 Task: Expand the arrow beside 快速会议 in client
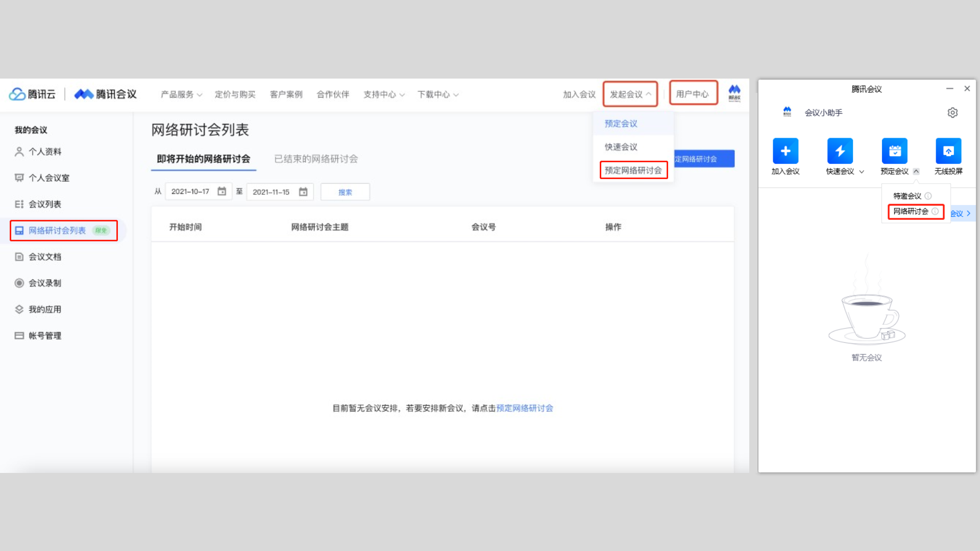click(862, 171)
